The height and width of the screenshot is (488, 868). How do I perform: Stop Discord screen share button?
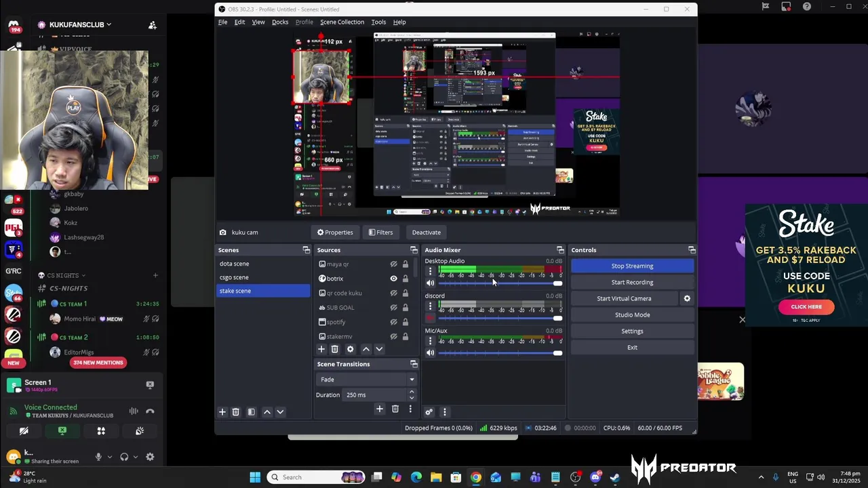point(62,431)
